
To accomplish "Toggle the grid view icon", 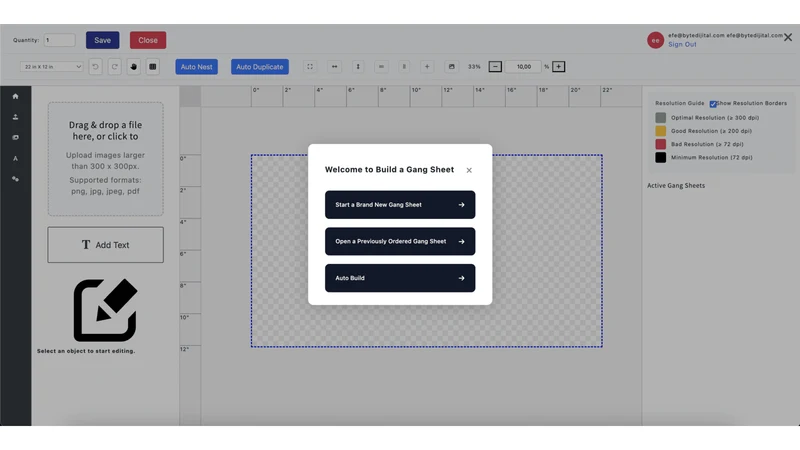I will 153,67.
